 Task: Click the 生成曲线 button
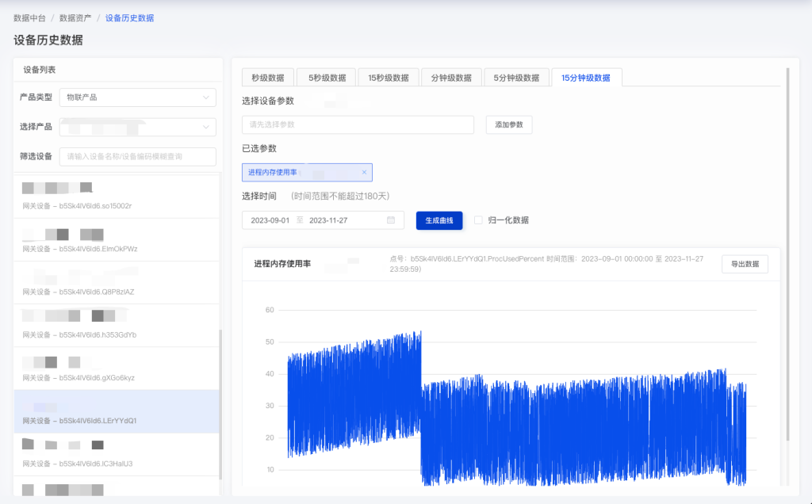(438, 220)
